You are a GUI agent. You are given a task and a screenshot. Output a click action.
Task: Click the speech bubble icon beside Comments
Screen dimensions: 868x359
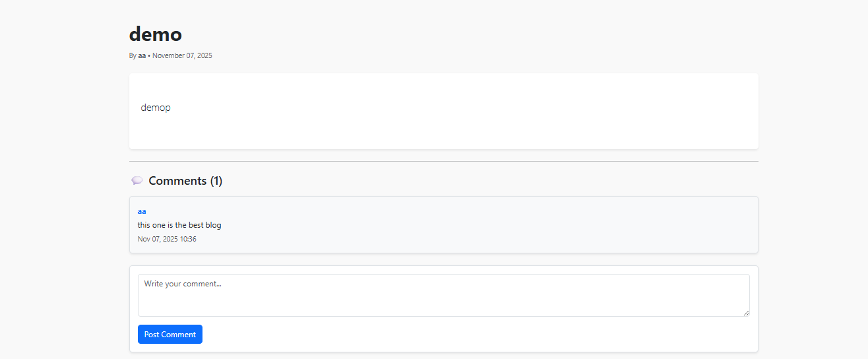click(137, 180)
